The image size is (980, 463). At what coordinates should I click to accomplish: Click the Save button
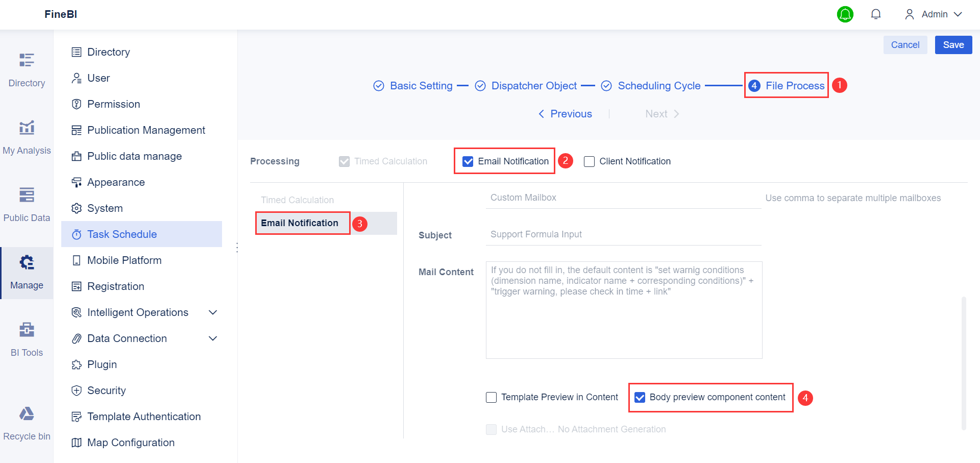coord(953,45)
